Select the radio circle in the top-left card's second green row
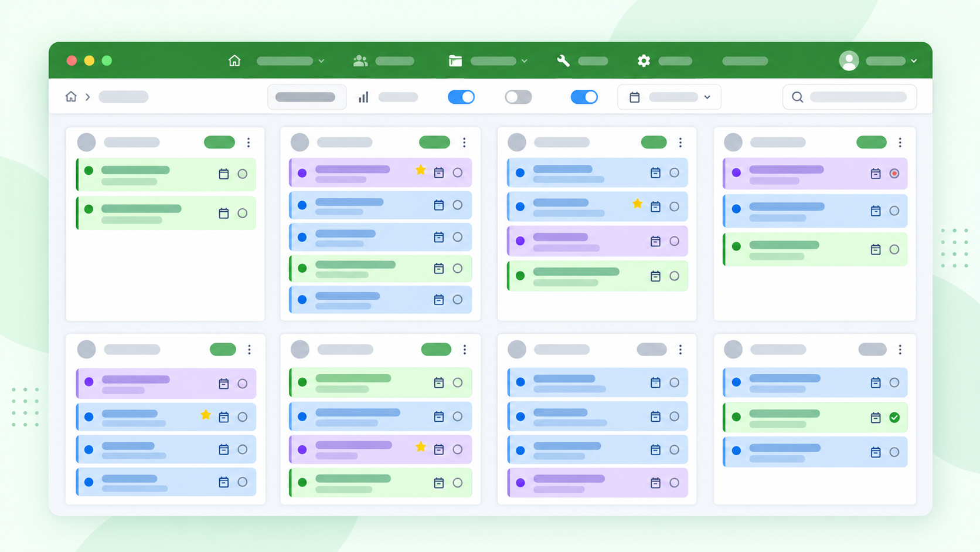 (243, 214)
